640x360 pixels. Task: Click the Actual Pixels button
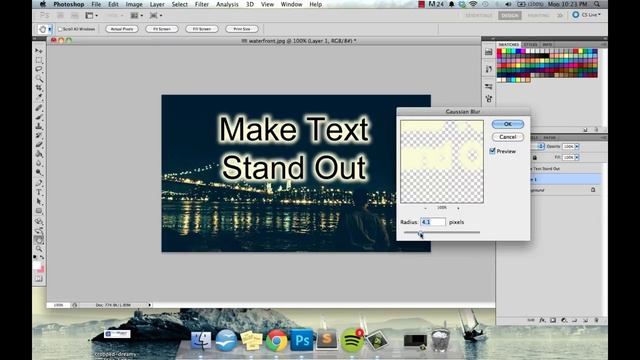[x=122, y=29]
